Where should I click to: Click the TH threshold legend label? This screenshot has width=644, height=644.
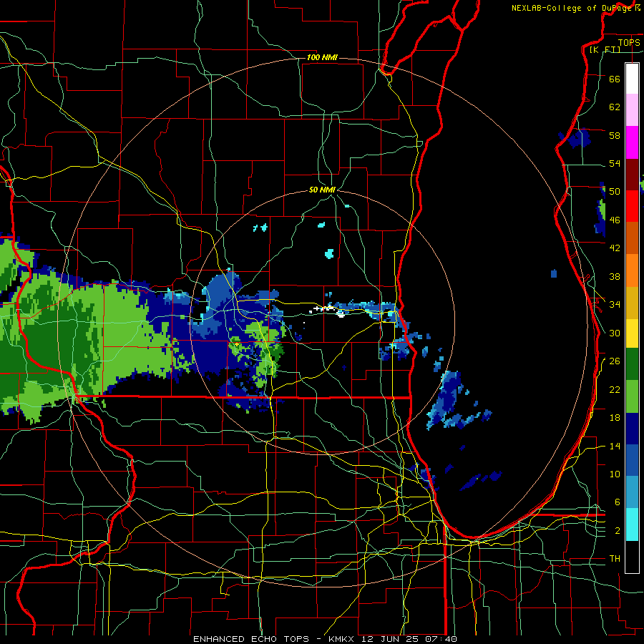point(615,559)
